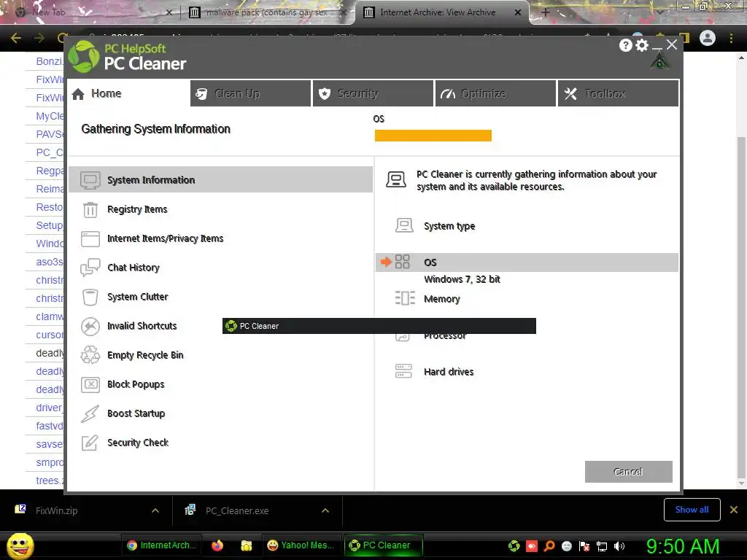Open PC Cleaner settings gear icon
Viewport: 747px width, 560px height.
[x=642, y=45]
